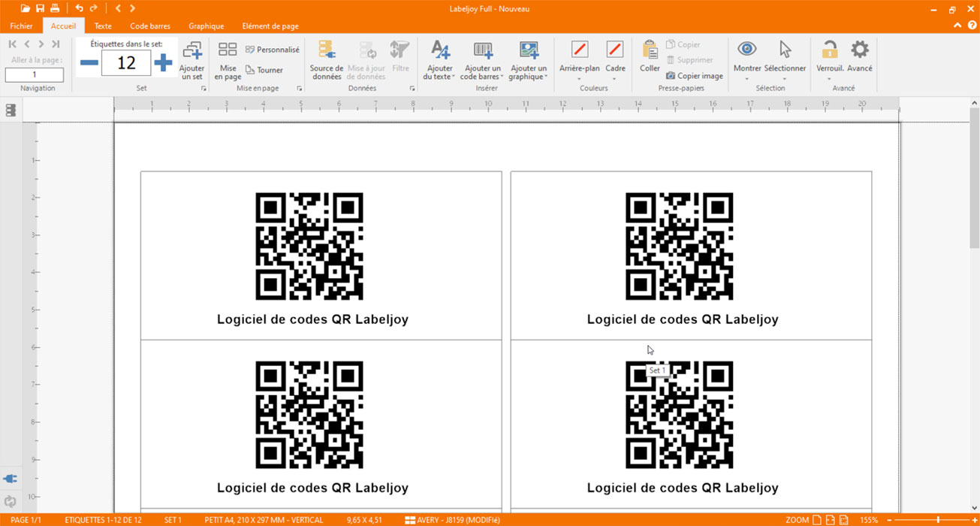Click 'ETIQUETTES 1-12 DE 12' in status bar
Viewport: 980px width, 526px height.
[103, 519]
